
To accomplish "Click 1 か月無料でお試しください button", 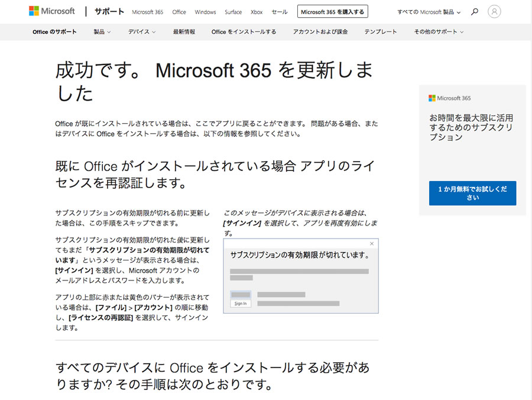I will coord(472,193).
